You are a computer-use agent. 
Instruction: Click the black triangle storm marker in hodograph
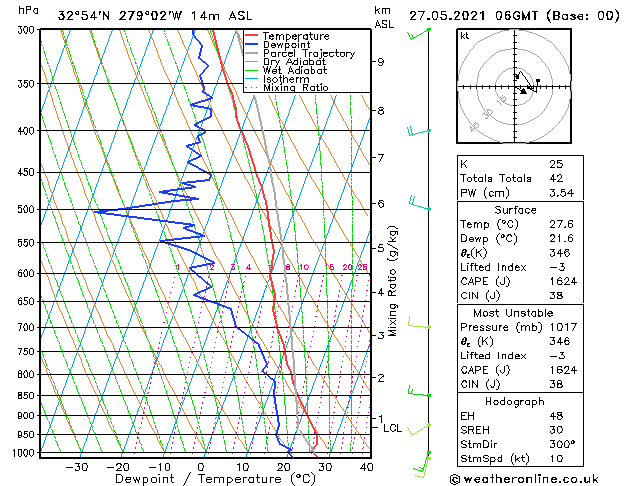523,91
